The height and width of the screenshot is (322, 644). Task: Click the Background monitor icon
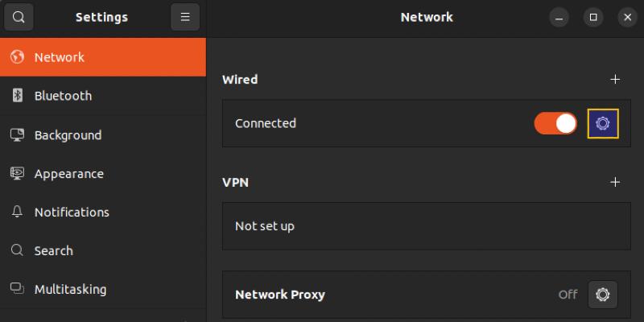pyautogui.click(x=17, y=134)
